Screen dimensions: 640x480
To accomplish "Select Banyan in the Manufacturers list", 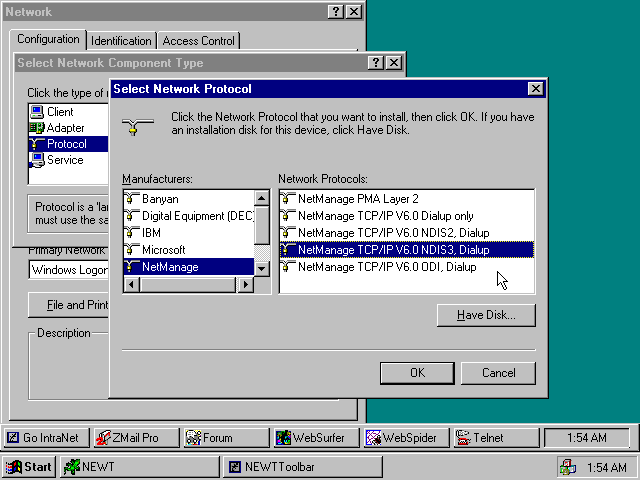I will point(189,199).
